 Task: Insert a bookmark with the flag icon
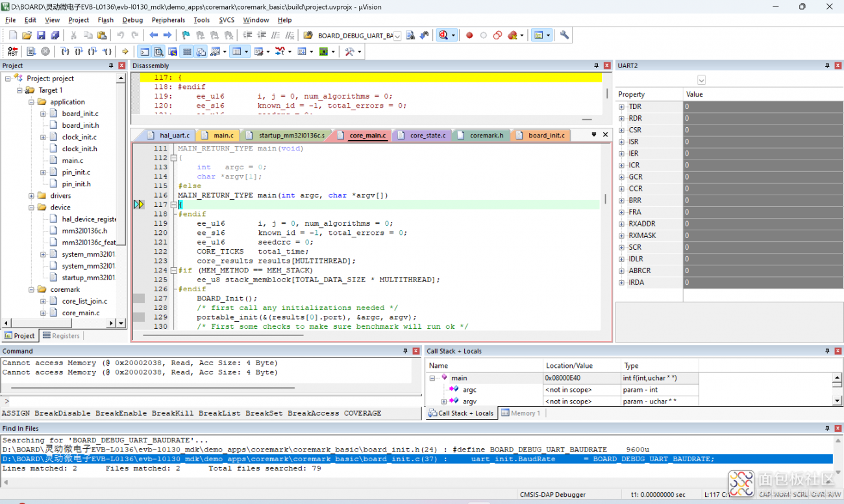click(x=186, y=35)
